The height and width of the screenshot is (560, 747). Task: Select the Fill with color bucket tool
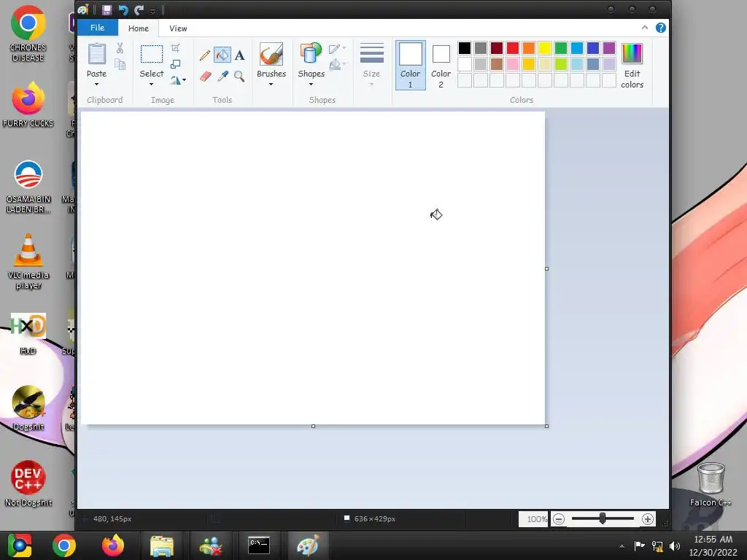[x=222, y=55]
